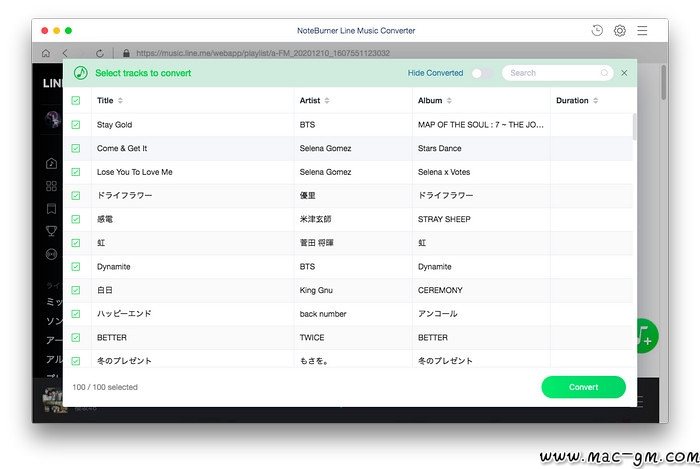Open the hamburger menu icon
Viewport: 700px width, 469px height.
coord(642,30)
